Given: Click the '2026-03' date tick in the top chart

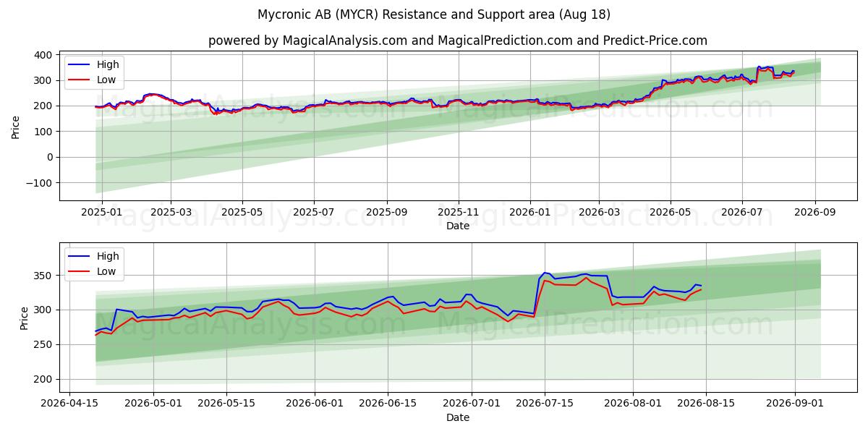Looking at the screenshot, I should click(599, 213).
